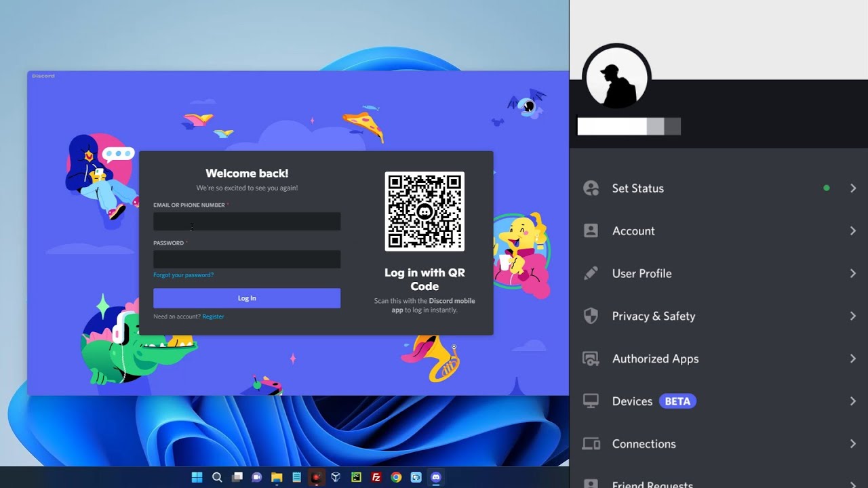Open the Set Status menu item
Screen dimensions: 868x488
(x=719, y=188)
